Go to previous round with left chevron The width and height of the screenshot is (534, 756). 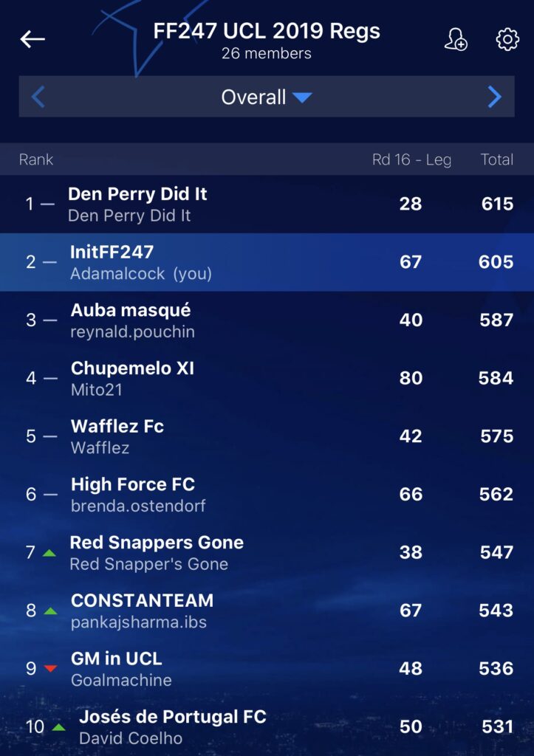[x=38, y=97]
